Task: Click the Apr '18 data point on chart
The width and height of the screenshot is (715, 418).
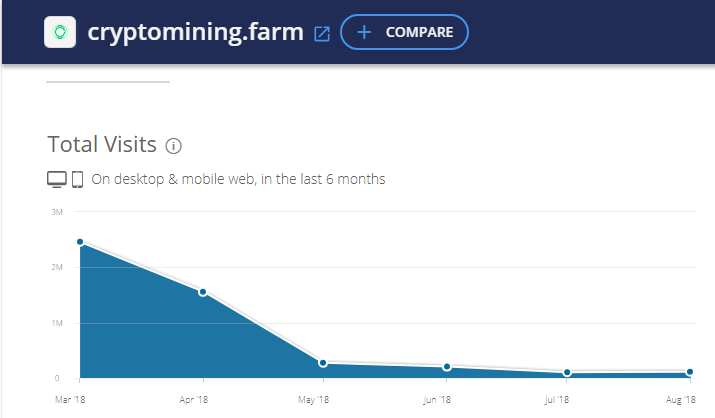Action: click(x=203, y=292)
